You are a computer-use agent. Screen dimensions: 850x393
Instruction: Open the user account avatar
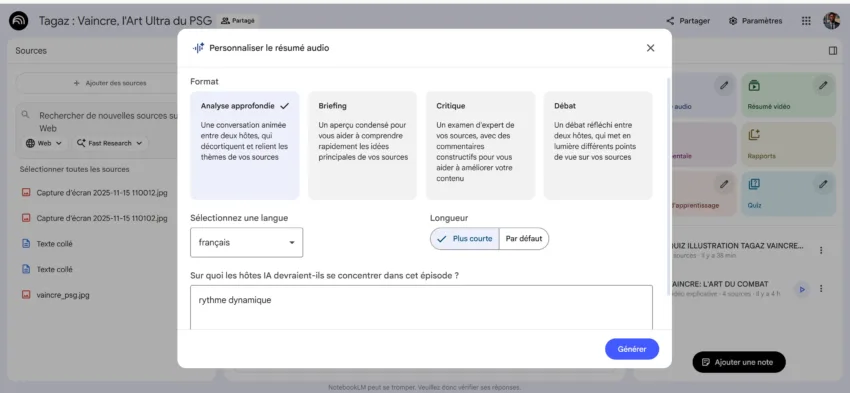(832, 21)
